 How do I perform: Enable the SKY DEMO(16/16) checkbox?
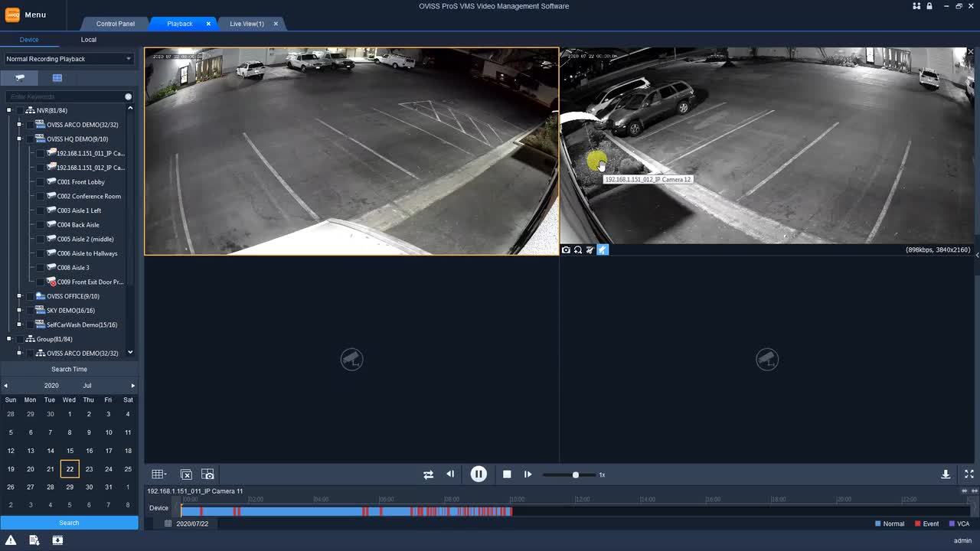30,311
